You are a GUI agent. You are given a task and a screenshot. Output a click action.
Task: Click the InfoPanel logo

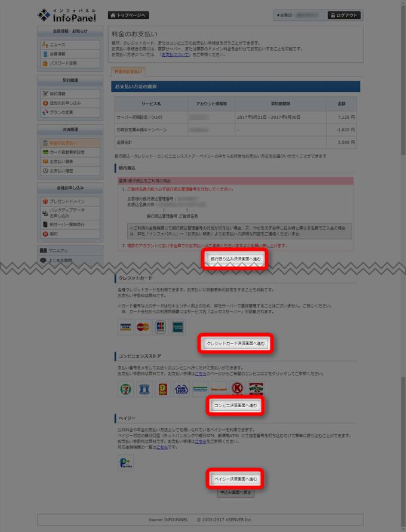pyautogui.click(x=66, y=16)
